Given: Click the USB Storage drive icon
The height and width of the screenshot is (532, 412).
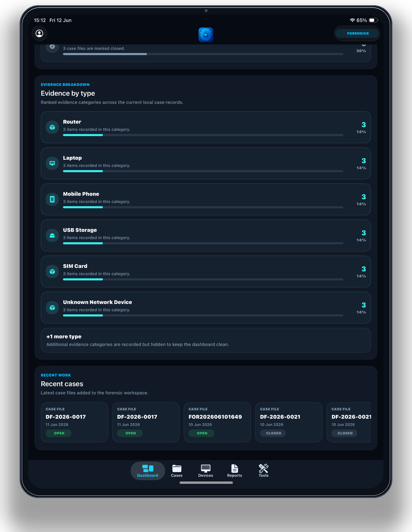Looking at the screenshot, I should (x=52, y=236).
